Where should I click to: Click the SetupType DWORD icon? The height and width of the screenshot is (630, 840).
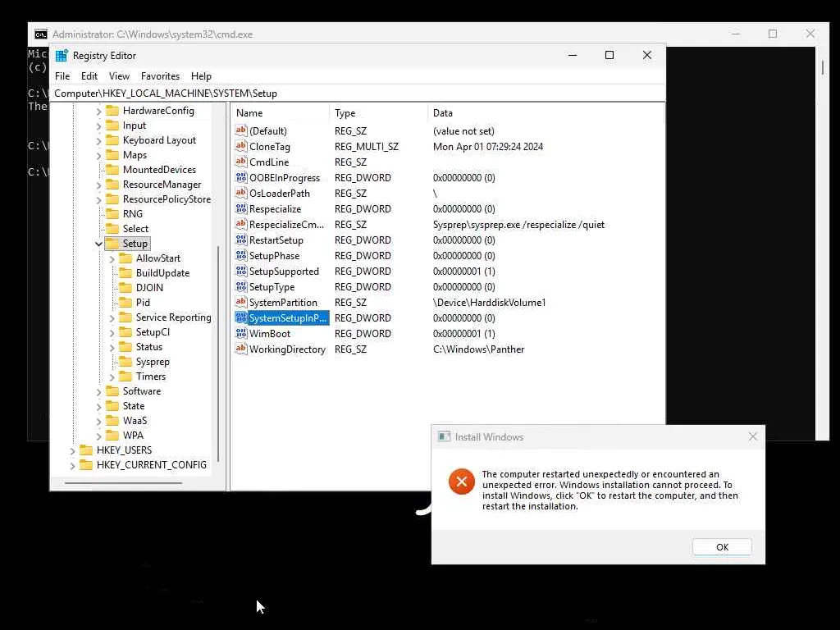[x=241, y=286]
